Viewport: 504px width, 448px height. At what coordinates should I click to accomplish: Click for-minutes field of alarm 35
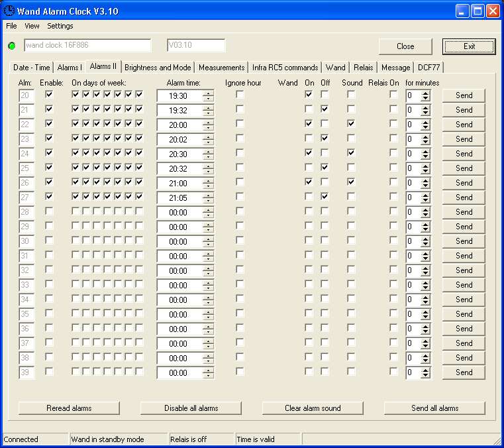(x=413, y=314)
